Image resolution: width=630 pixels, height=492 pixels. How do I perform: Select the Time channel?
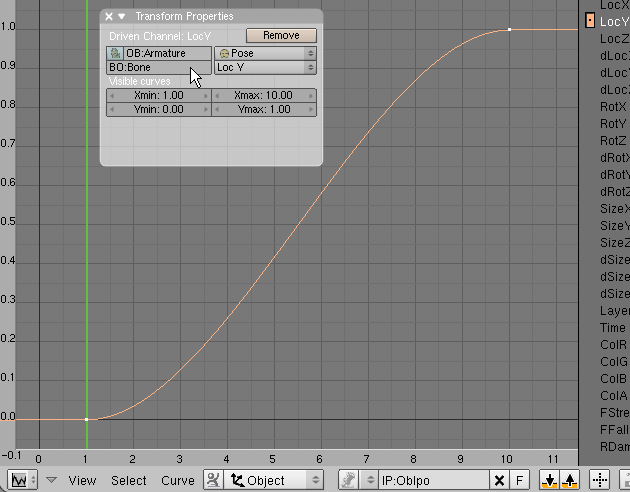point(613,328)
